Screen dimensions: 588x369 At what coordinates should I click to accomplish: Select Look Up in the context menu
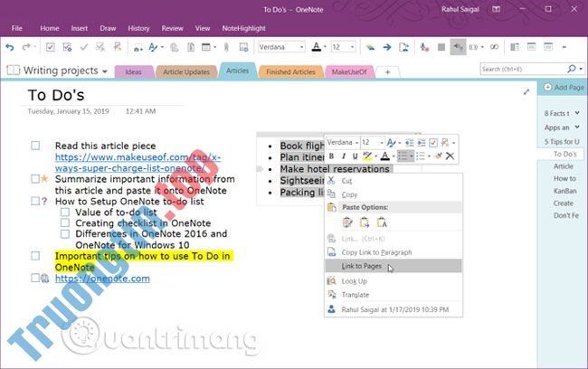coord(394,281)
